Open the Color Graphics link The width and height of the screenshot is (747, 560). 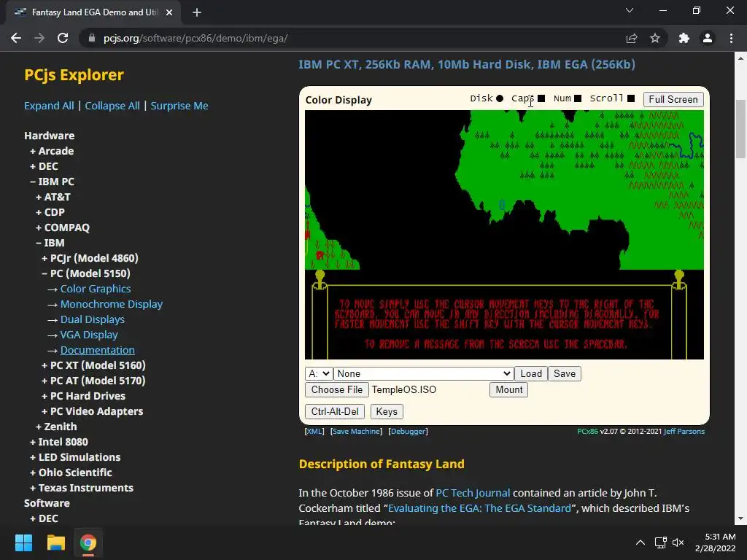tap(96, 289)
